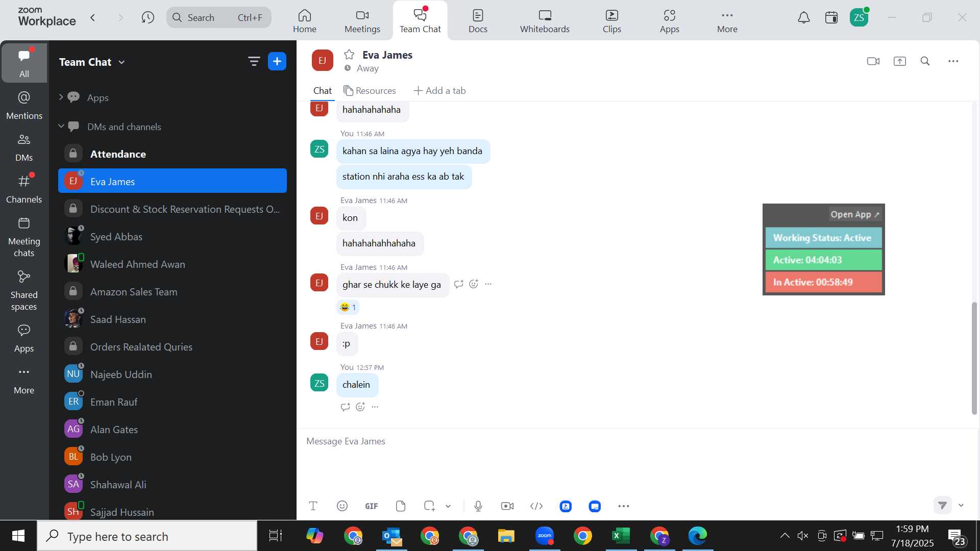Open chat header more options ellipsis
Screen dimensions: 980x551
point(953,61)
